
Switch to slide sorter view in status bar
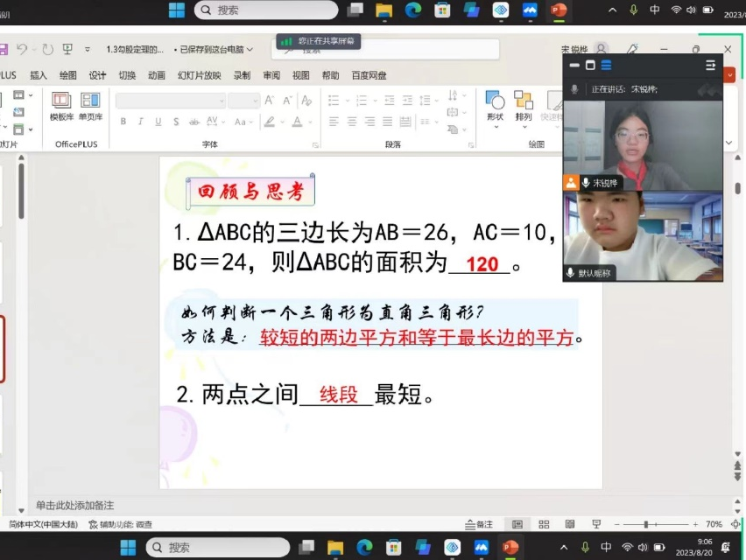pos(543,524)
